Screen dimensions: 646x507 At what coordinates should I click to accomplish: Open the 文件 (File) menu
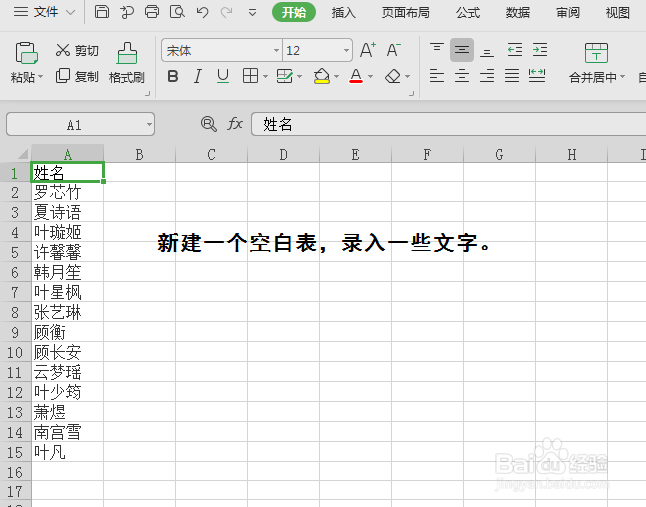(x=44, y=12)
